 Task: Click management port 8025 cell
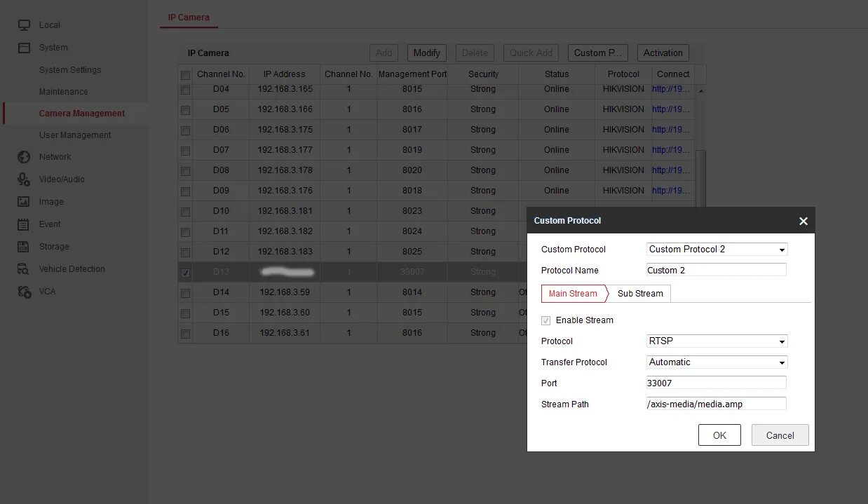tap(412, 252)
